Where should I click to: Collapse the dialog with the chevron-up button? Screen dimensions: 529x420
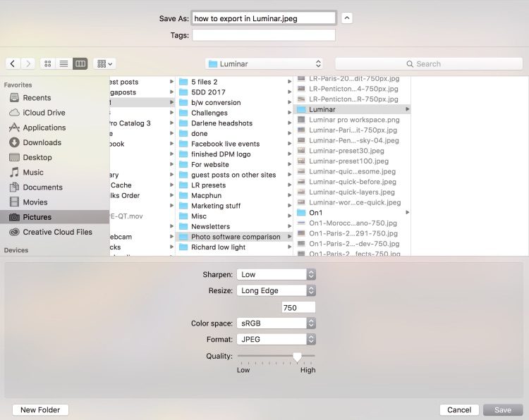click(x=347, y=18)
